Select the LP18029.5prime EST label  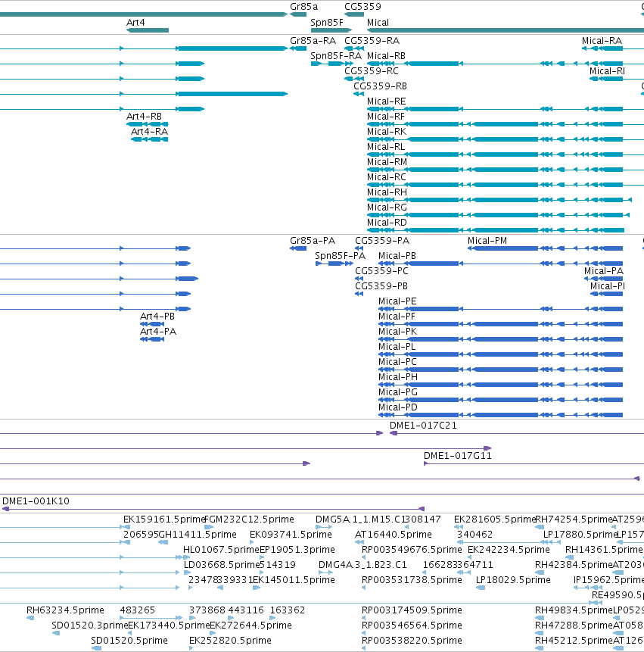pyautogui.click(x=514, y=580)
